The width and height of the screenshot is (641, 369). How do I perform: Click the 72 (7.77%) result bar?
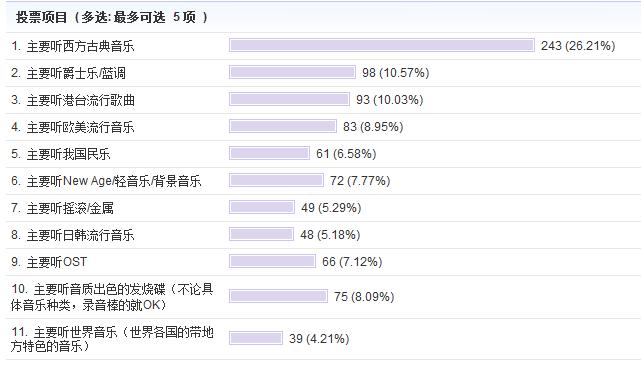(276, 180)
